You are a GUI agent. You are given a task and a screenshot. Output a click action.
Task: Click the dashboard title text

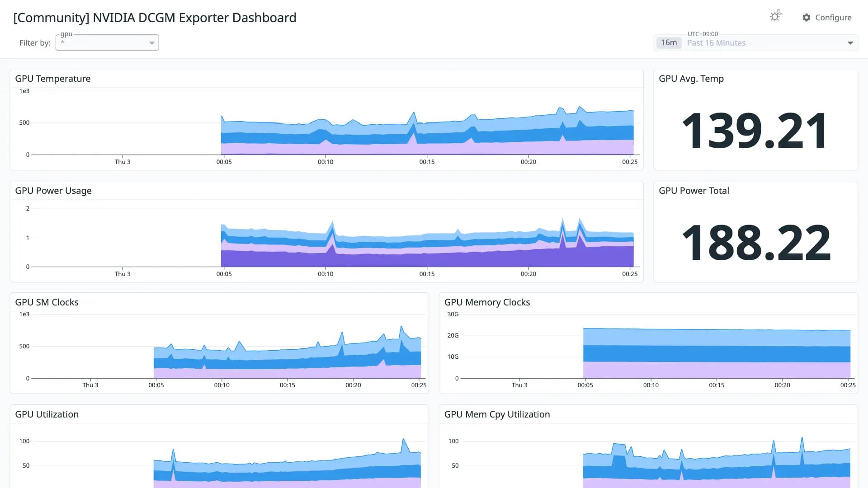point(155,18)
